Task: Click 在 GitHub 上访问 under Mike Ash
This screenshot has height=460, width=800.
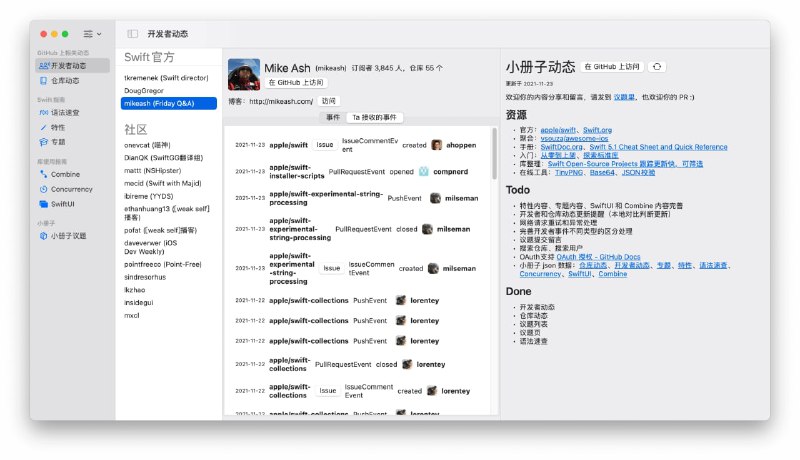Action: pos(296,82)
